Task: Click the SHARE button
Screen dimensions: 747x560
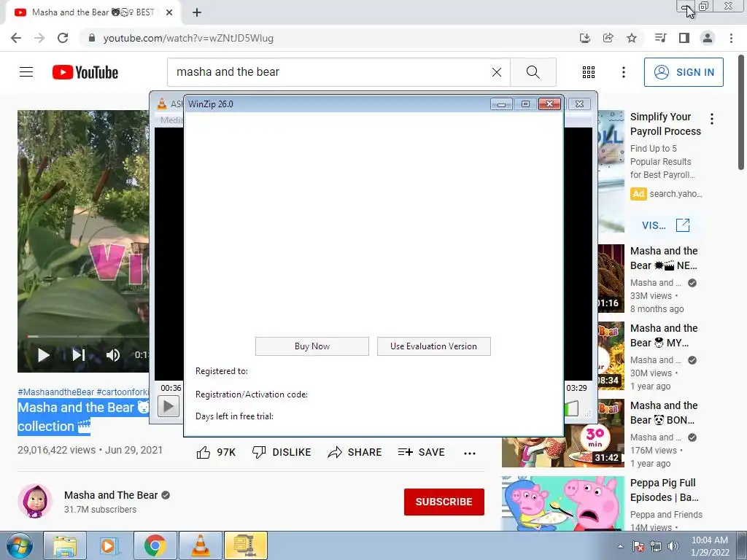Action: [355, 452]
